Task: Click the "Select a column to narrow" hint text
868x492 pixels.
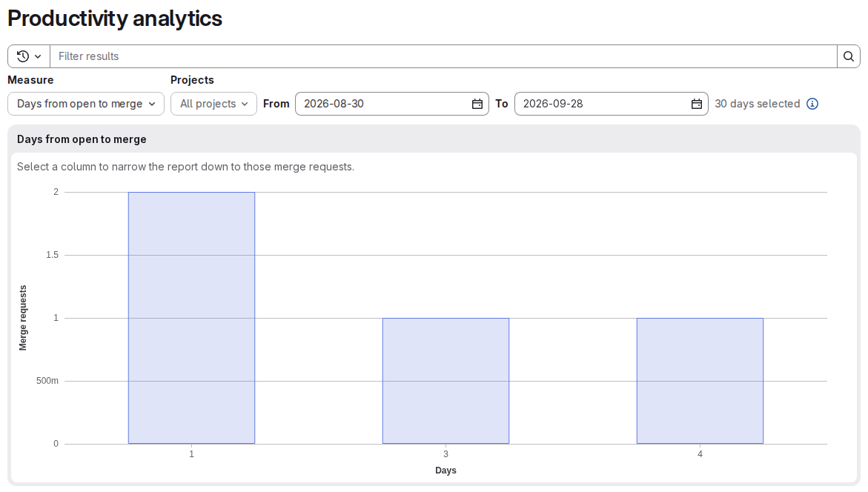Action: (185, 167)
